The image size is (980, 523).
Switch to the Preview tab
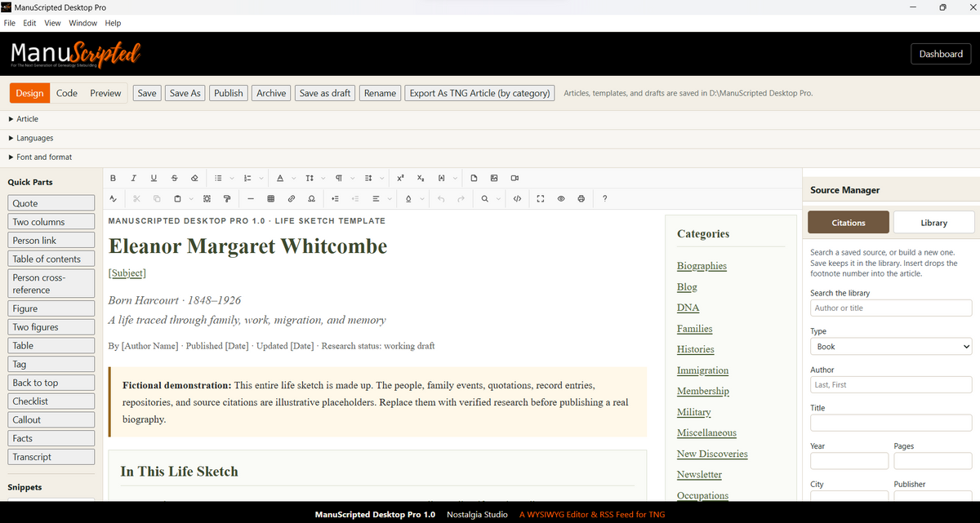105,93
